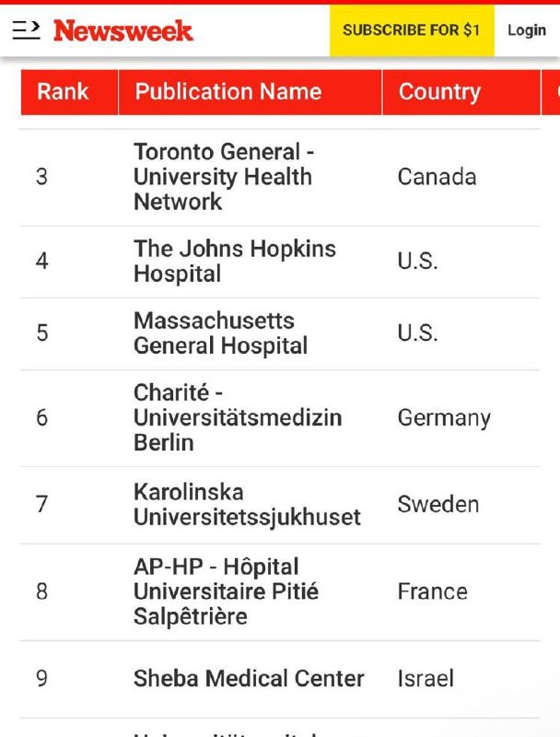Screen dimensions: 560x737
Task: Click the Israel country cell
Action: pos(426,678)
